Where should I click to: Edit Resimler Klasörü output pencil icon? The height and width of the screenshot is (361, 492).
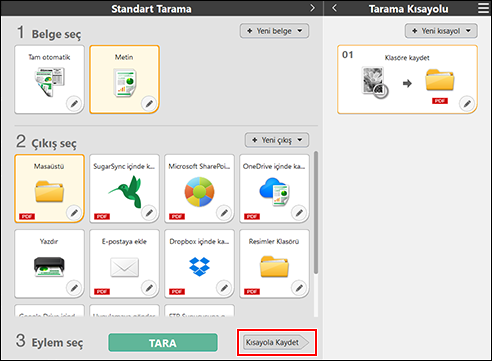pyautogui.click(x=299, y=288)
